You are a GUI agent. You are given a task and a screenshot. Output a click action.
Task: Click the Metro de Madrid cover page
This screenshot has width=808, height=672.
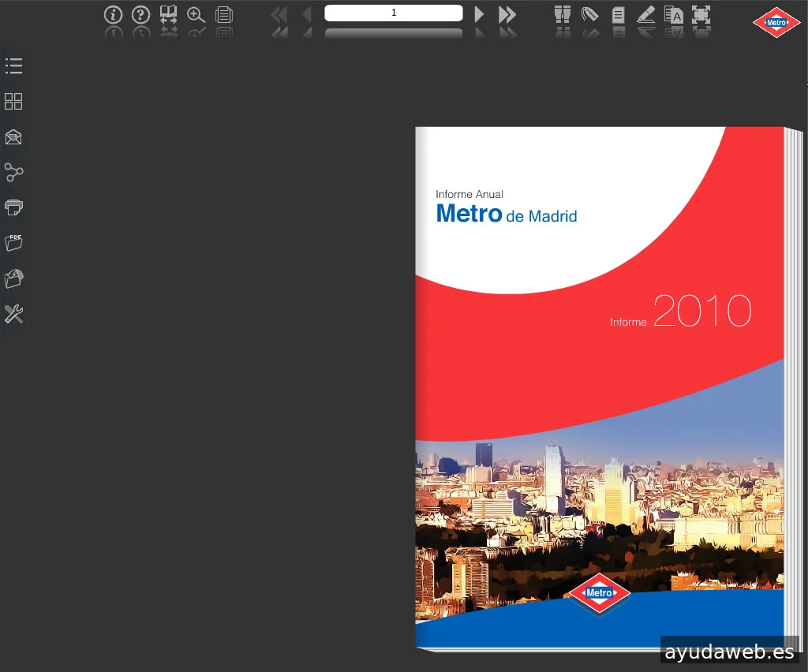click(600, 388)
